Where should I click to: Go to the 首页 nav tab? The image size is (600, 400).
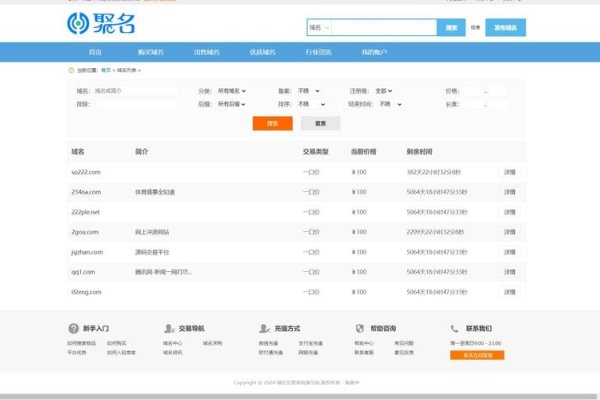(x=95, y=52)
